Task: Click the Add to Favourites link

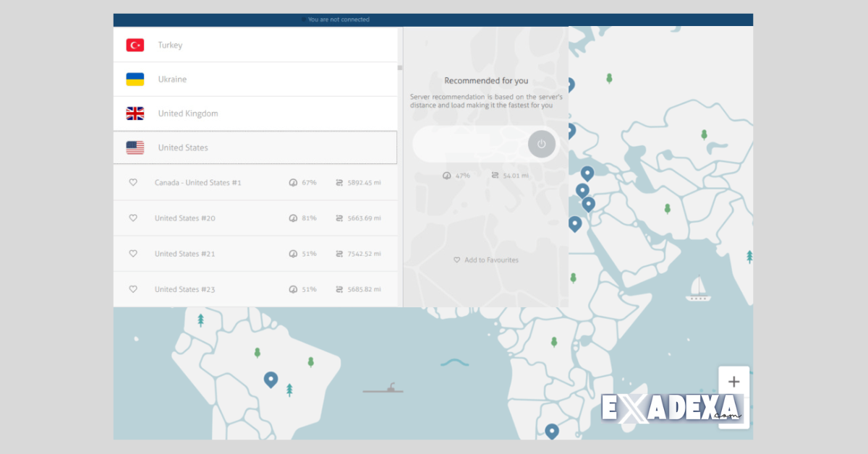Action: tap(486, 260)
